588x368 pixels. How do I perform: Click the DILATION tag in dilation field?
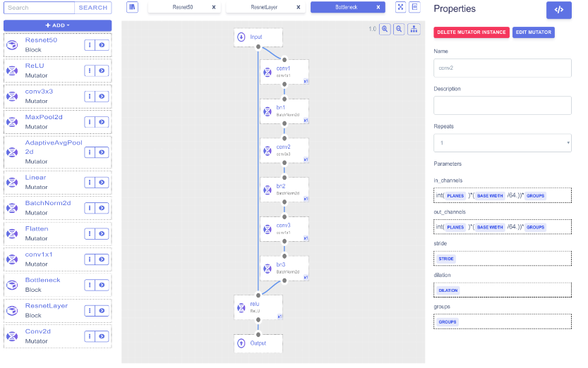[x=448, y=290]
